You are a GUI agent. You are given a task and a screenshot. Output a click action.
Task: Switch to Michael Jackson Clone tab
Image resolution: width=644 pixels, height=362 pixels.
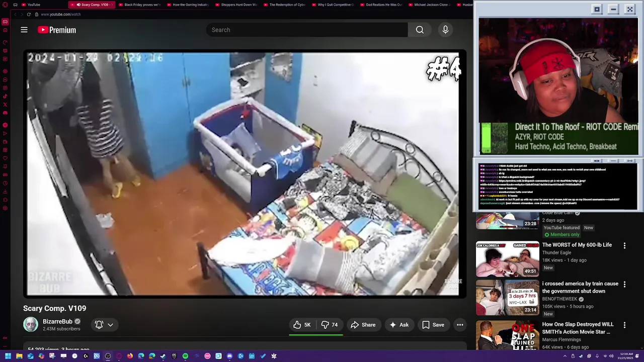tap(429, 5)
